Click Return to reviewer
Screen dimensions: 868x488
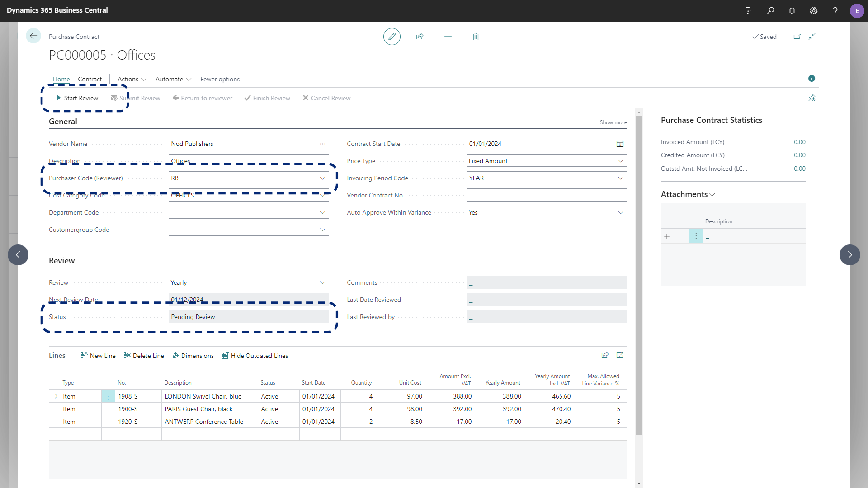[x=203, y=98]
